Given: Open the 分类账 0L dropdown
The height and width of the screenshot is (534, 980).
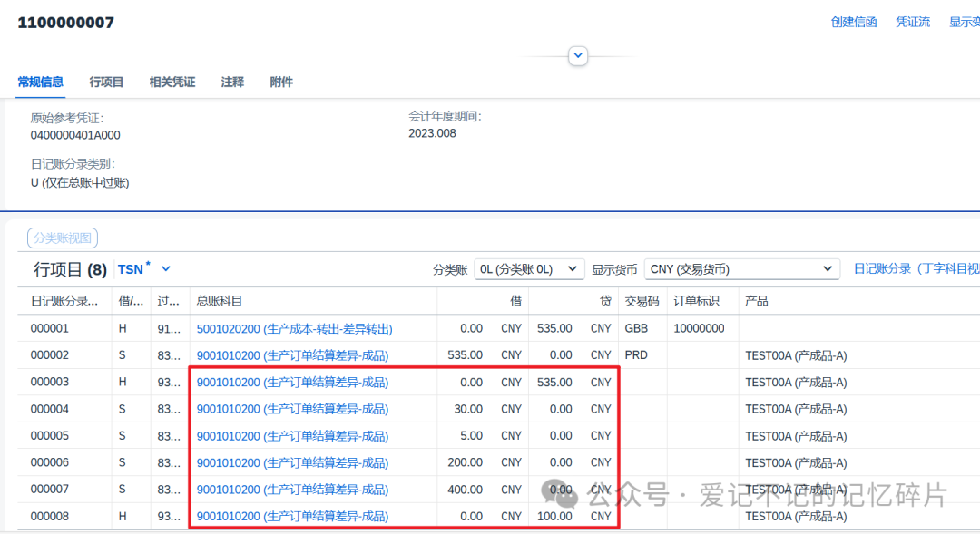Looking at the screenshot, I should tap(529, 269).
